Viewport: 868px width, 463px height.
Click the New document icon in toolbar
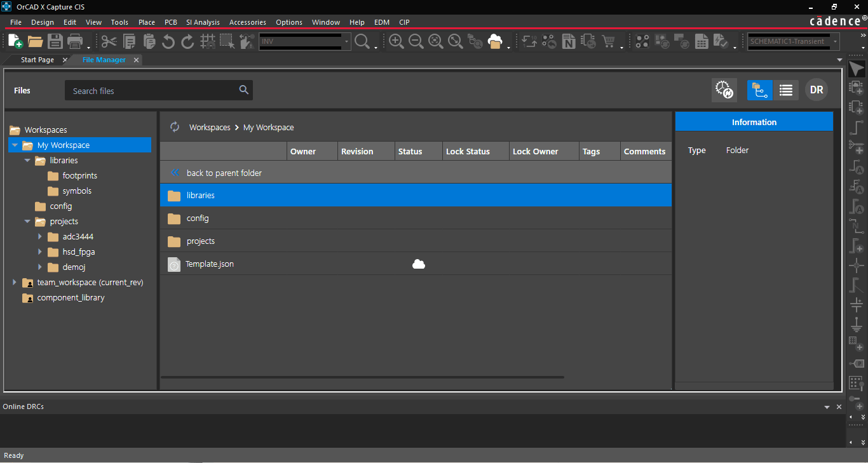[x=15, y=41]
